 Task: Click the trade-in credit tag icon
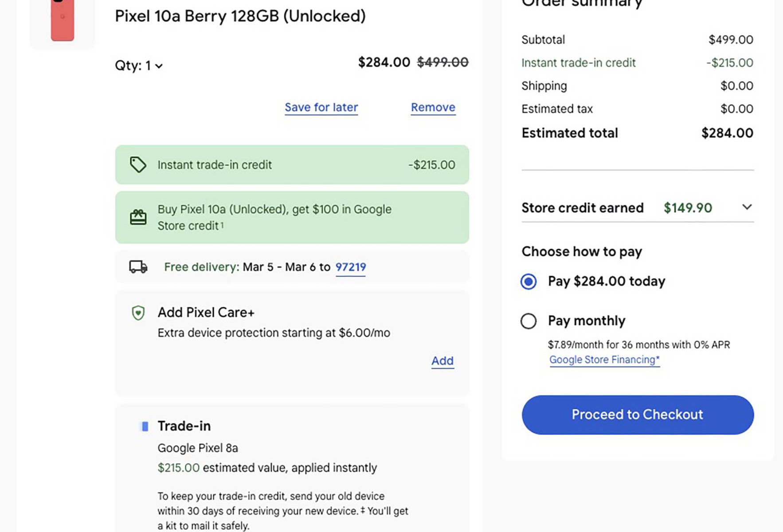click(x=138, y=164)
